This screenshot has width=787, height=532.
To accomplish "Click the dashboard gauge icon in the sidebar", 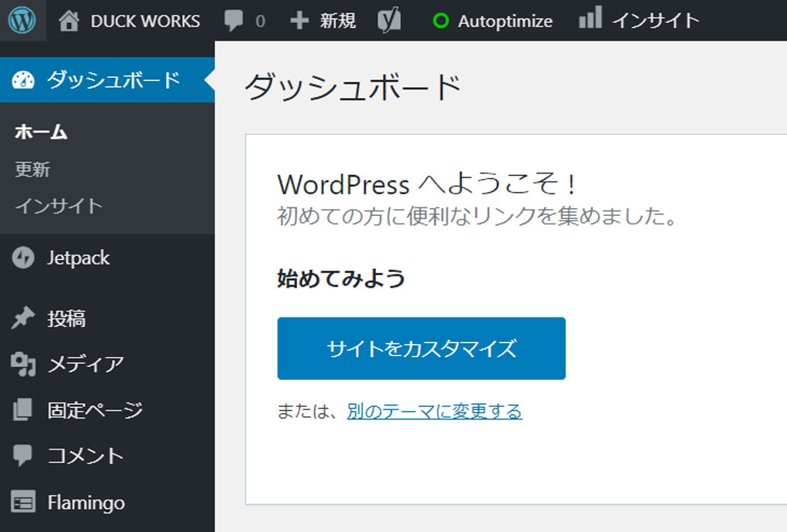I will pos(23,80).
